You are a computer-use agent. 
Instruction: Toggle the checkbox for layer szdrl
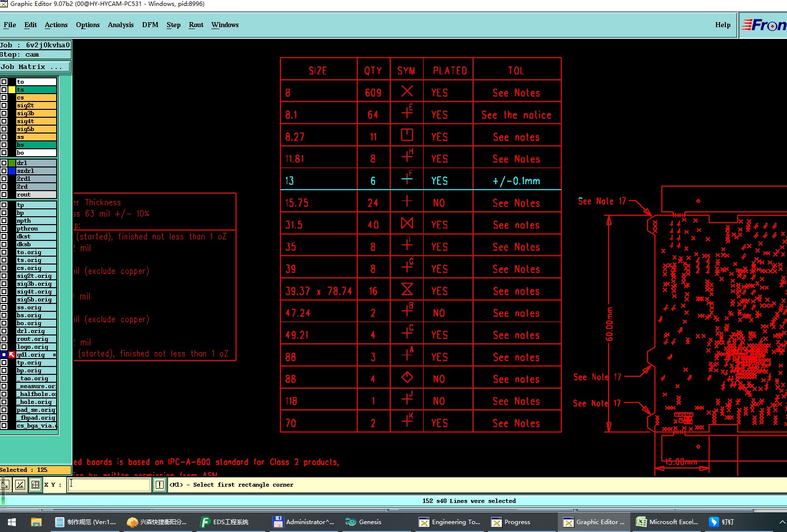coord(4,171)
